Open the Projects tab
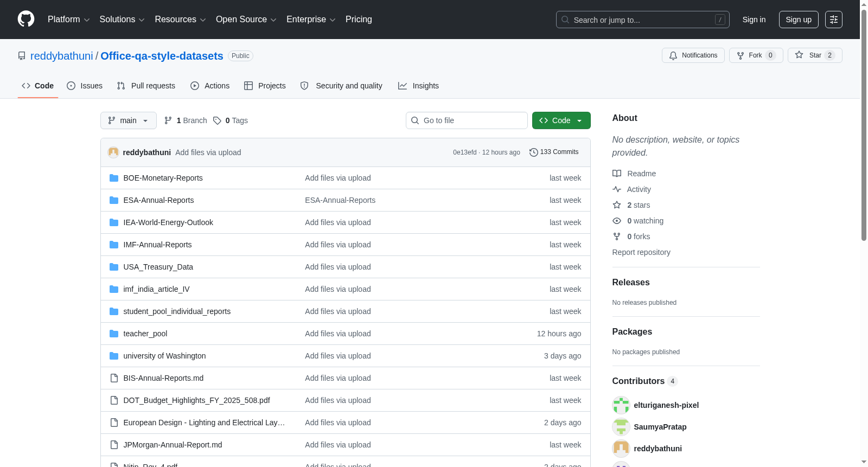 click(x=265, y=86)
